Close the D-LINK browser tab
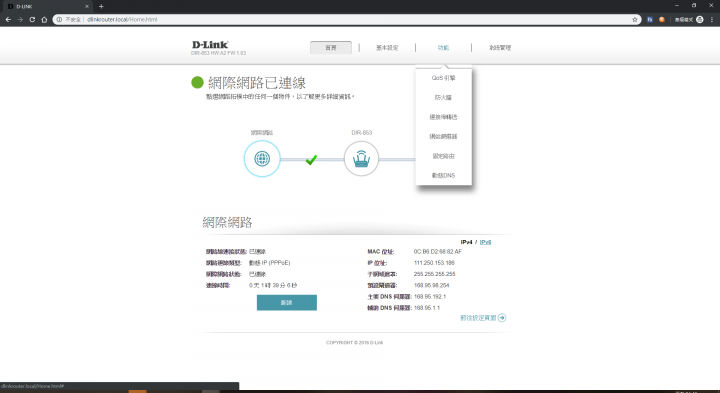Viewport: 720px width, 393px height. click(87, 6)
